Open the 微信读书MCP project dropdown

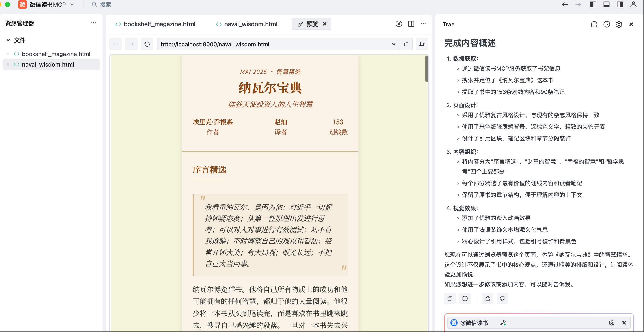(72, 4)
